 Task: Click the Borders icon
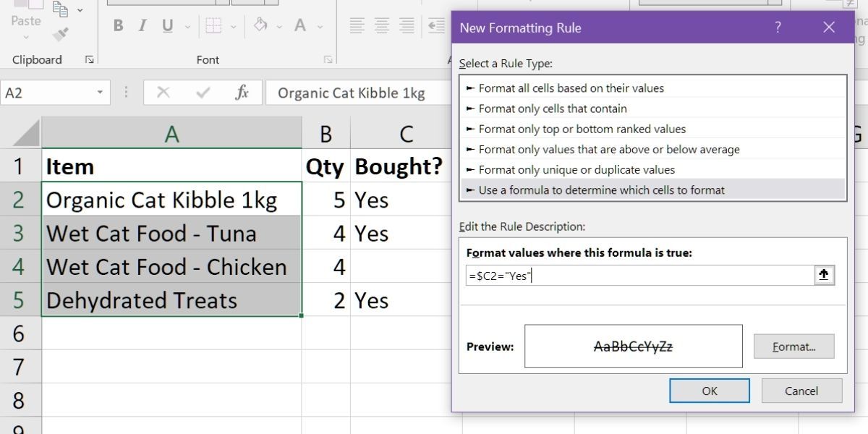213,27
